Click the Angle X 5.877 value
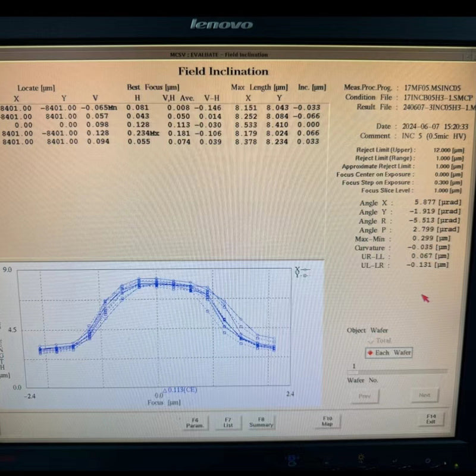The width and height of the screenshot is (476, 476). click(x=437, y=203)
